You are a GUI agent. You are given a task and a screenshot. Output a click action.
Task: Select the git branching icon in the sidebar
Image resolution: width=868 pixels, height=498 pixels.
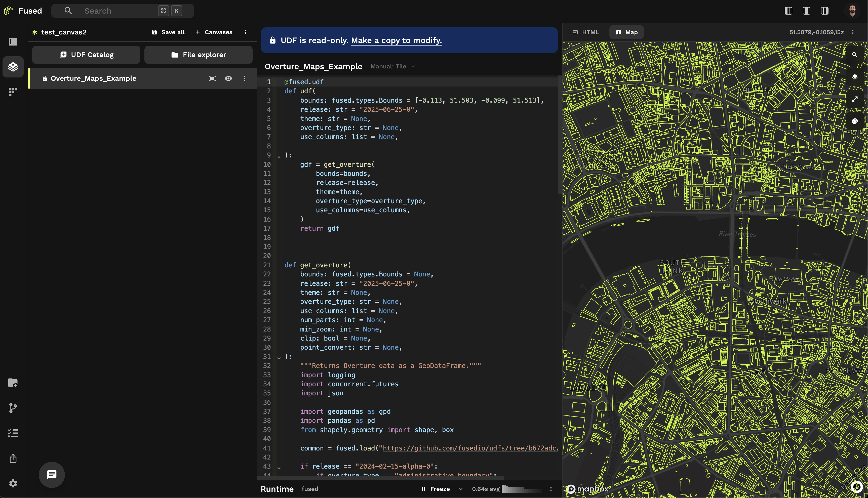(x=13, y=408)
